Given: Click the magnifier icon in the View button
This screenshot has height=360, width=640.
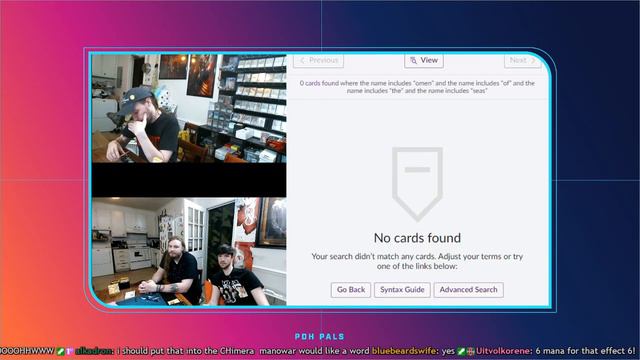Looking at the screenshot, I should 413,60.
